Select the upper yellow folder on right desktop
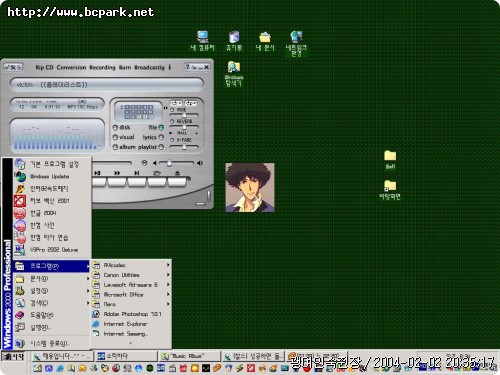500x375 pixels. click(x=390, y=160)
